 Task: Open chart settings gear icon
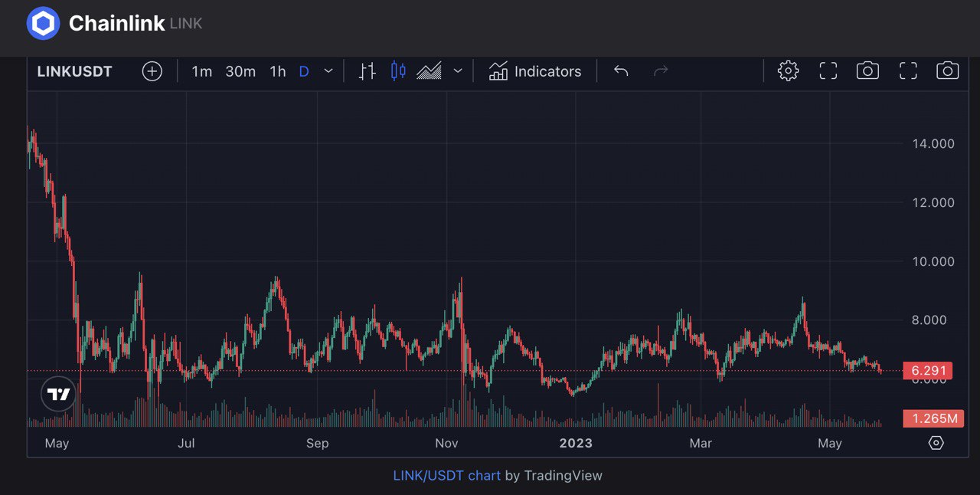pos(788,71)
